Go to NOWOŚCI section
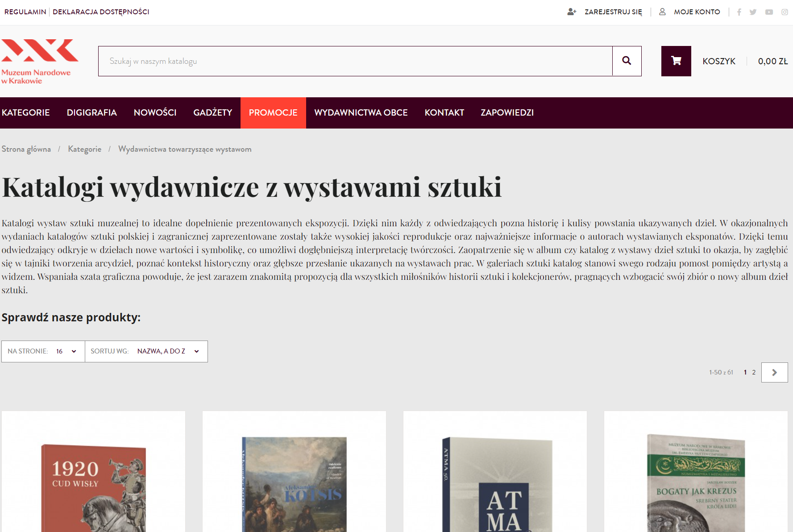 (155, 112)
